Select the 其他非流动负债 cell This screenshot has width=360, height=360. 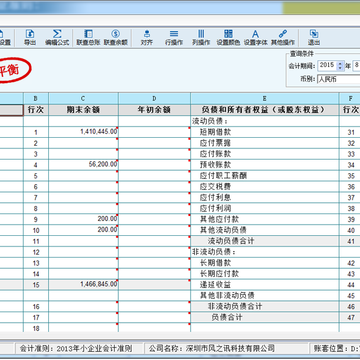coord(265,295)
